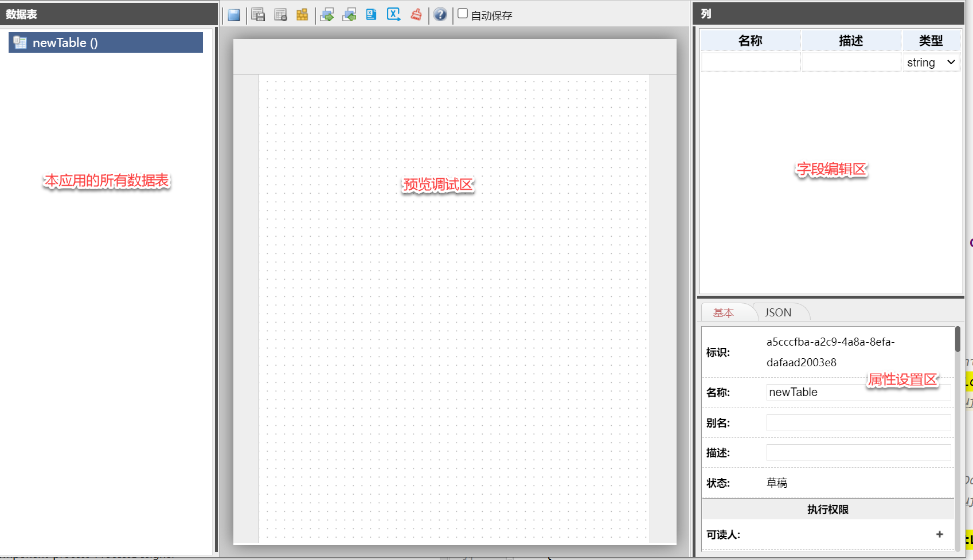Screen dimensions: 973x560
Task: Open the string type dropdown
Action: tap(931, 62)
